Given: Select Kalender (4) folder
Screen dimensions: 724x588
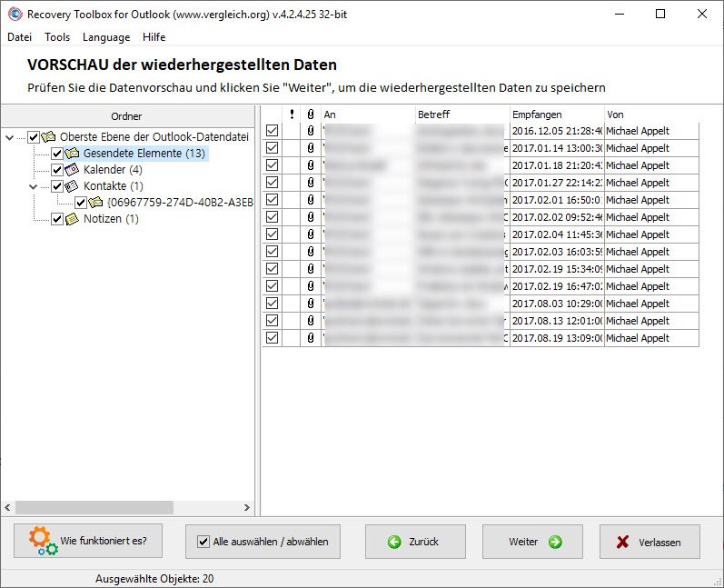Looking at the screenshot, I should (113, 170).
